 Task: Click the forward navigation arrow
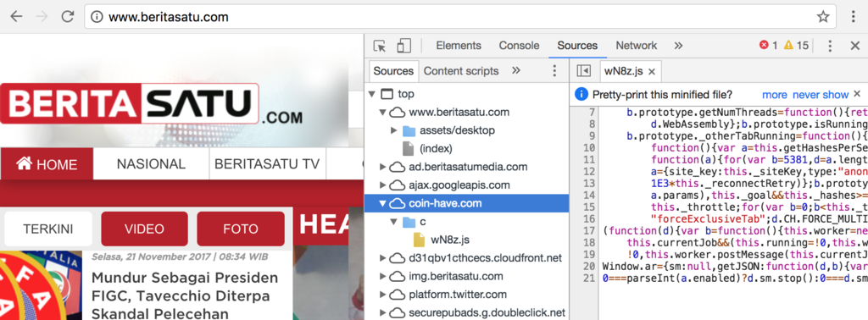[42, 17]
